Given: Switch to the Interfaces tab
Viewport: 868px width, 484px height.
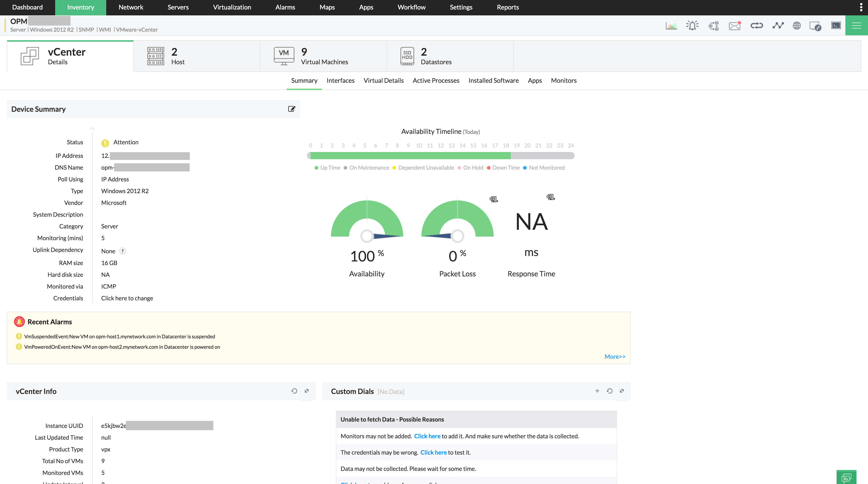Looking at the screenshot, I should click(x=340, y=81).
